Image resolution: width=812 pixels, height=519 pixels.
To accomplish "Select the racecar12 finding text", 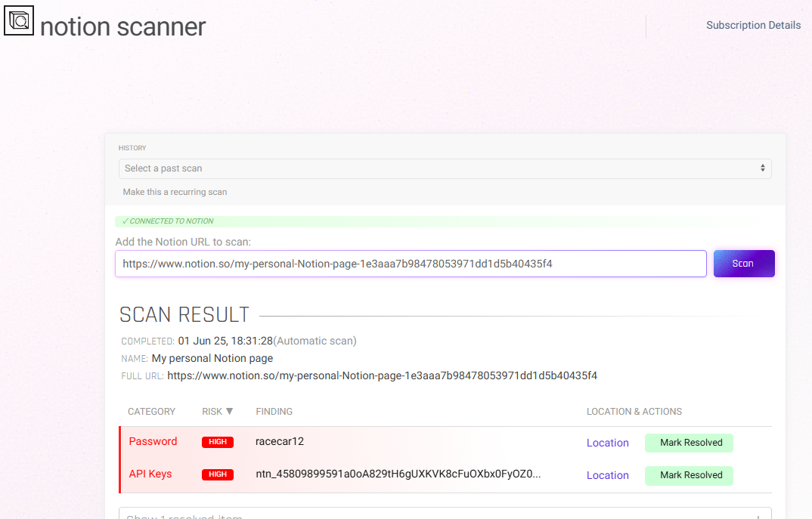I will [x=280, y=441].
